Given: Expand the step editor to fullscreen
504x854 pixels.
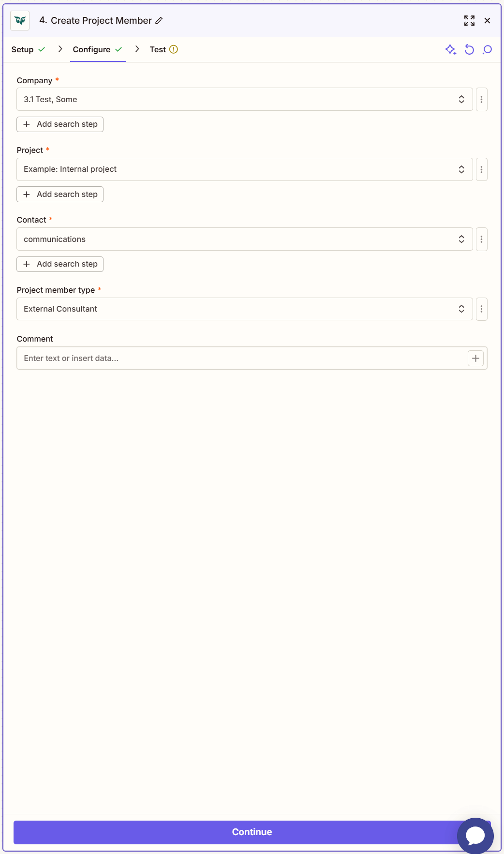Looking at the screenshot, I should (469, 20).
